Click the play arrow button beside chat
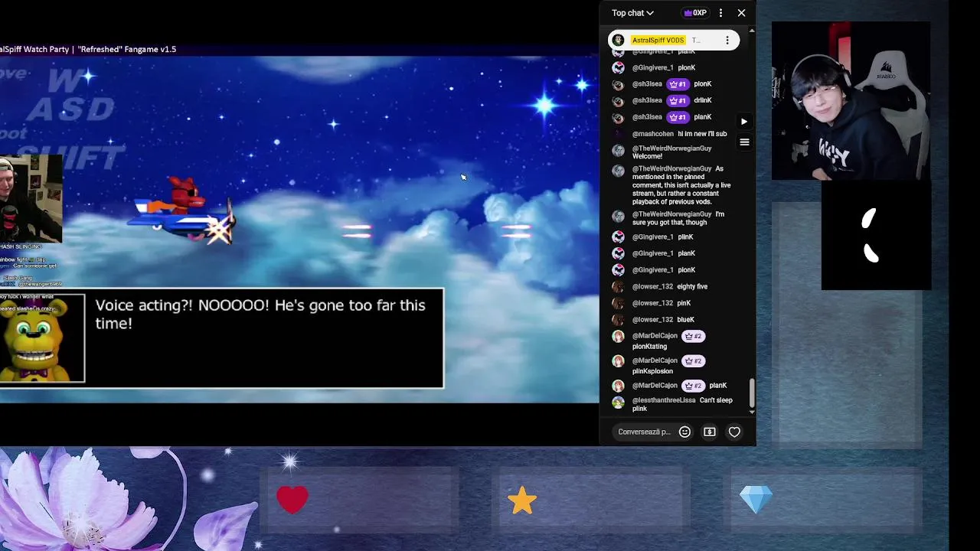 (x=744, y=121)
